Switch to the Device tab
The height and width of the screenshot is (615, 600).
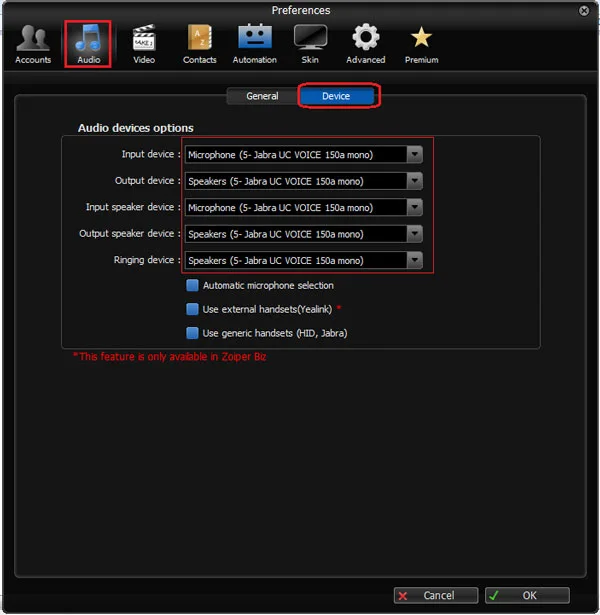pos(336,96)
